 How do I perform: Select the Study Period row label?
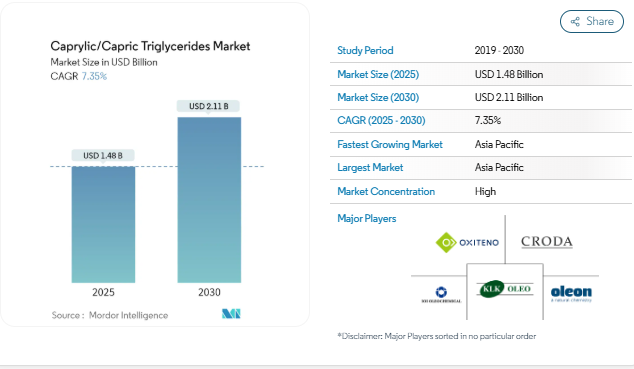click(365, 51)
